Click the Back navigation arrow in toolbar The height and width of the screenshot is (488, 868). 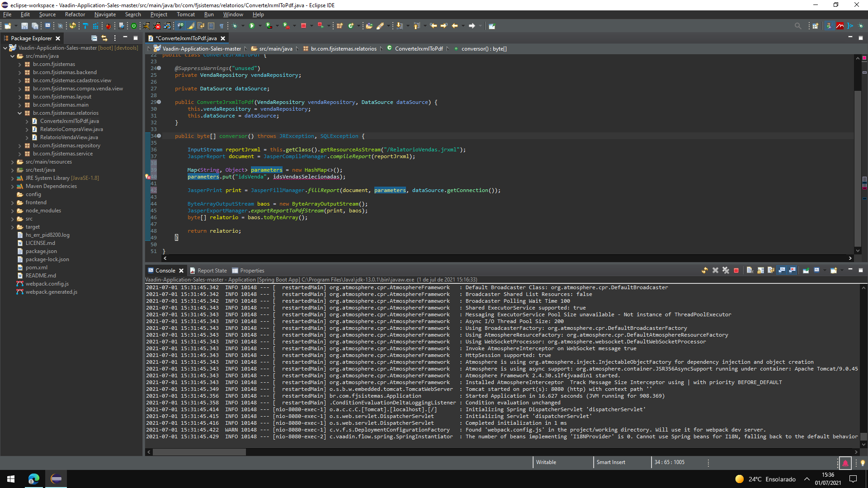point(455,26)
